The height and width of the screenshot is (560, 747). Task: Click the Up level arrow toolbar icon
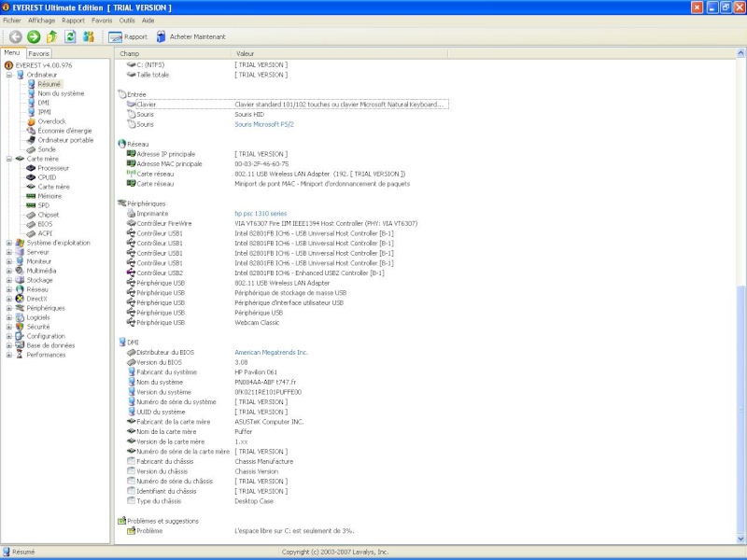pos(51,36)
